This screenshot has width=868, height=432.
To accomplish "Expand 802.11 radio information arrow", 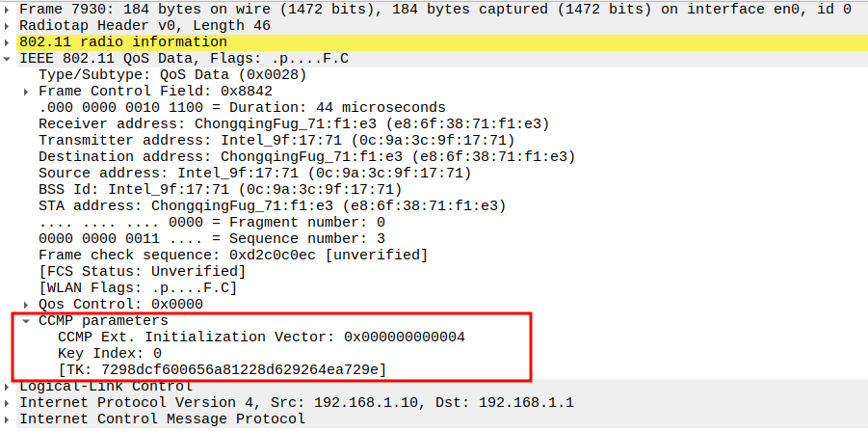I will tap(8, 42).
